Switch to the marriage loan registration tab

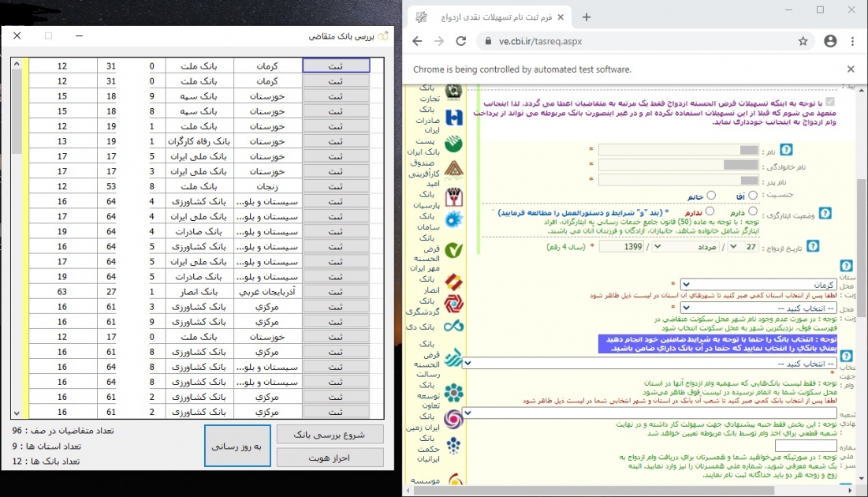(490, 17)
